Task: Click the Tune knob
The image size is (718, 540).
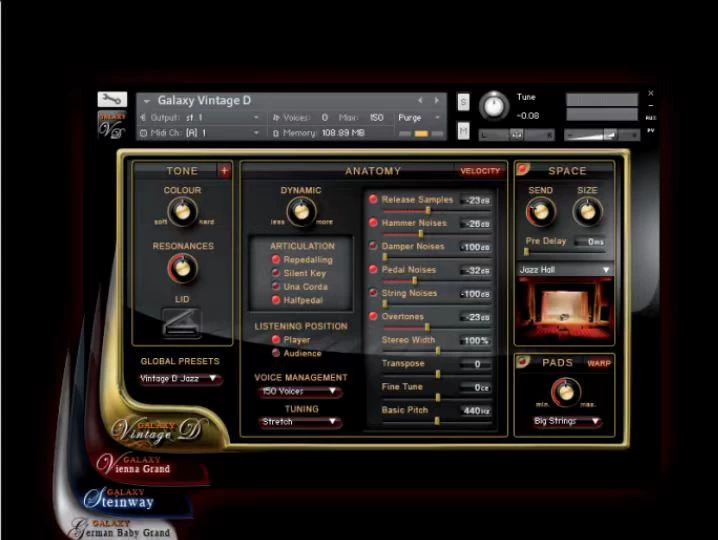Action: tap(494, 106)
